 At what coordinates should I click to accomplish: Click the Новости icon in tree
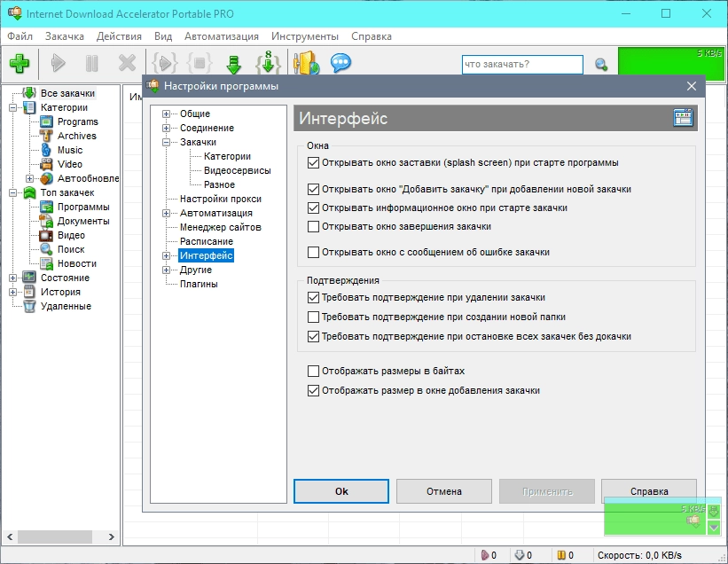(x=46, y=263)
